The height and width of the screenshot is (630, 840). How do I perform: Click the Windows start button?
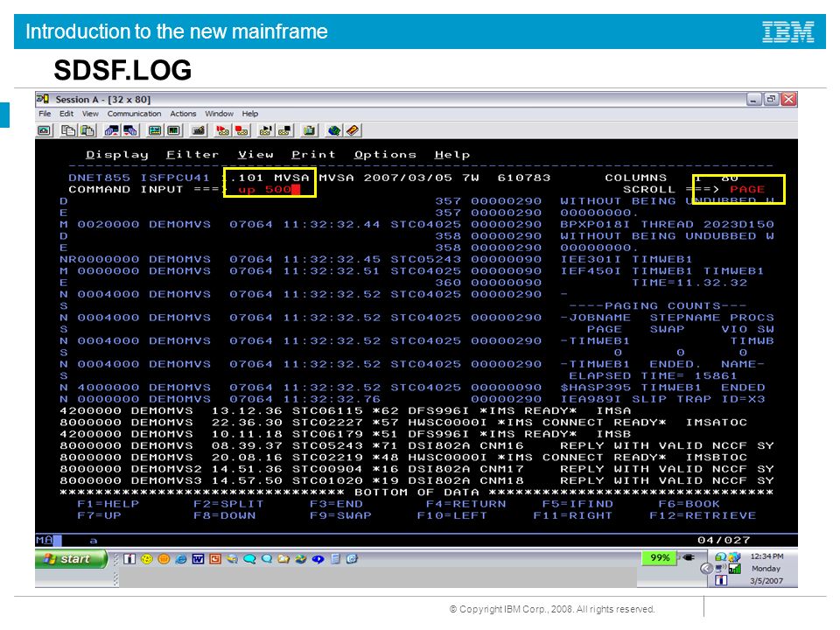click(x=71, y=559)
